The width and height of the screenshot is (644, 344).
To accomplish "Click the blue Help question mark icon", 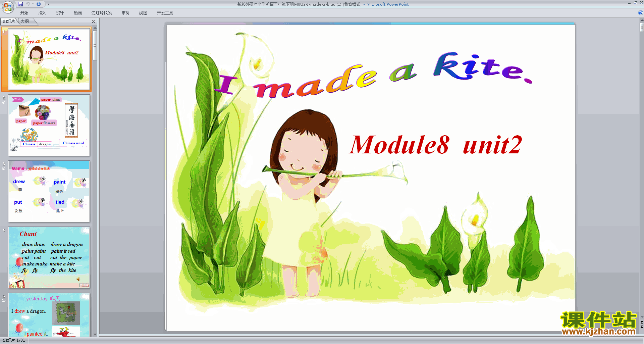I will pyautogui.click(x=640, y=13).
